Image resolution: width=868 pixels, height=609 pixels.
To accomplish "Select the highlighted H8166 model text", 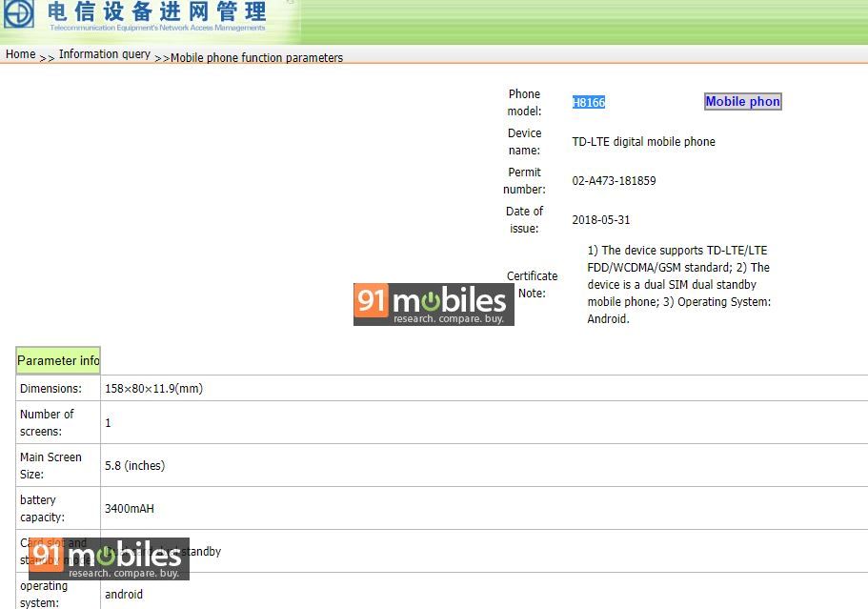I will (x=589, y=102).
